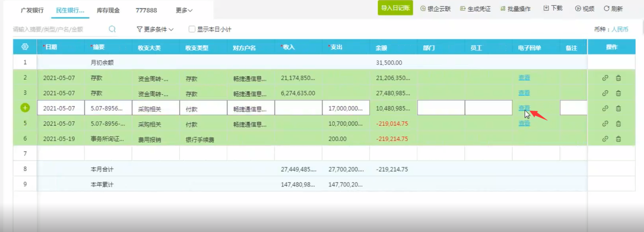Click the 人民币 currency link
The height and width of the screenshot is (232, 644).
(619, 29)
